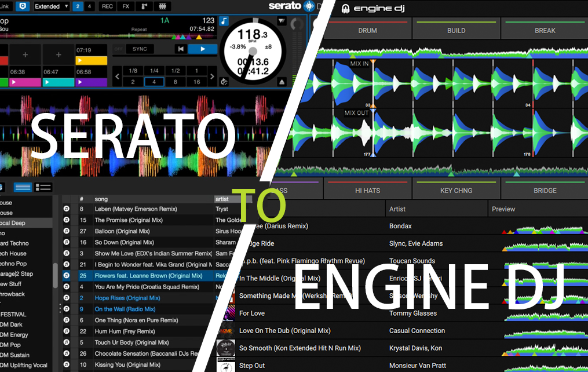Click the note icon beside Hope Rises
This screenshot has width=588, height=372.
pyautogui.click(x=67, y=298)
